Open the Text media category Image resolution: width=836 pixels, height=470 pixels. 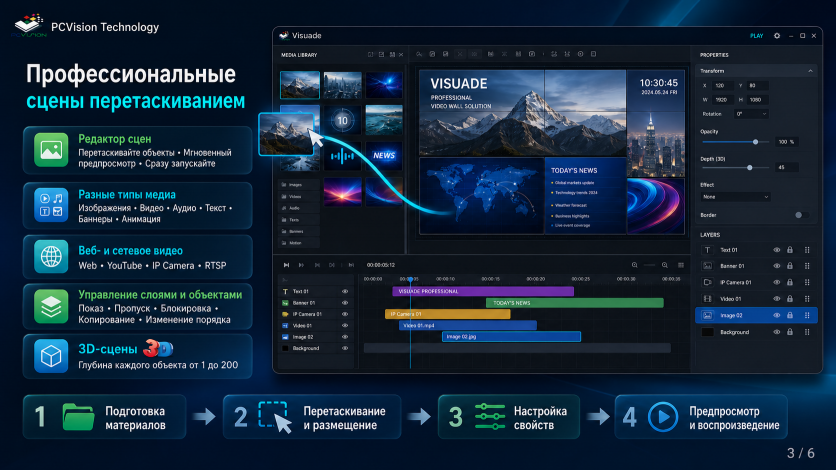tap(299, 220)
